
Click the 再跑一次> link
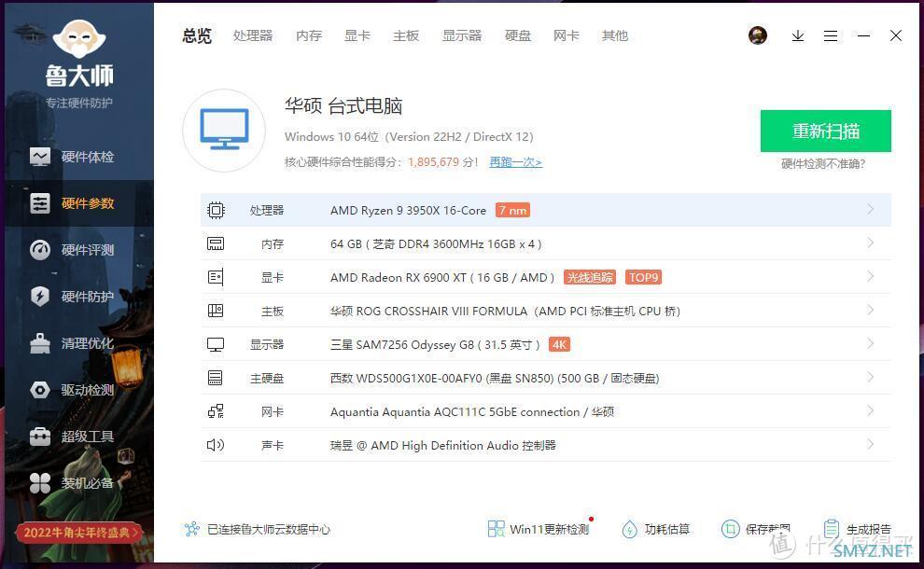click(x=515, y=162)
